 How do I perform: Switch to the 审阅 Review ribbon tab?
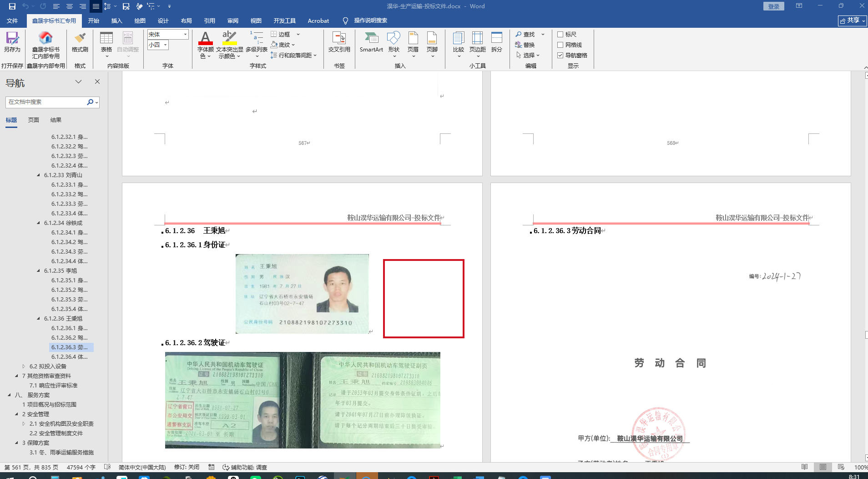tap(232, 20)
